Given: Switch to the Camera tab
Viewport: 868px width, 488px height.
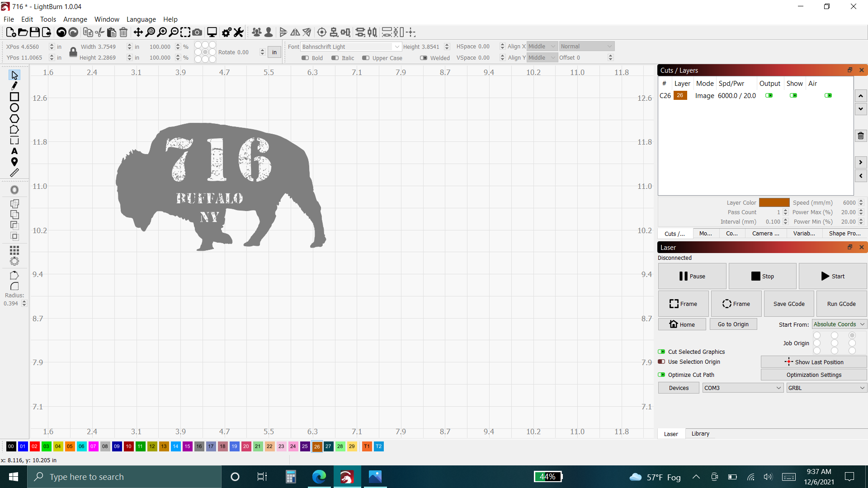Looking at the screenshot, I should point(765,233).
